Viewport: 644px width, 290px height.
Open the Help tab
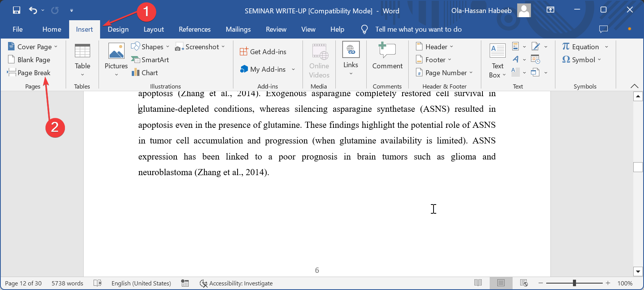[337, 29]
